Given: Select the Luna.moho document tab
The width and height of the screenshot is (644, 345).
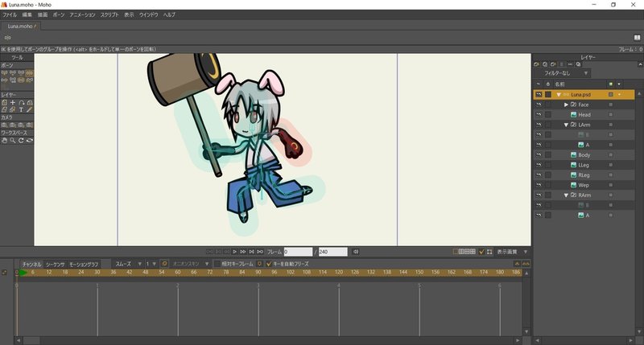Looking at the screenshot, I should (x=21, y=26).
